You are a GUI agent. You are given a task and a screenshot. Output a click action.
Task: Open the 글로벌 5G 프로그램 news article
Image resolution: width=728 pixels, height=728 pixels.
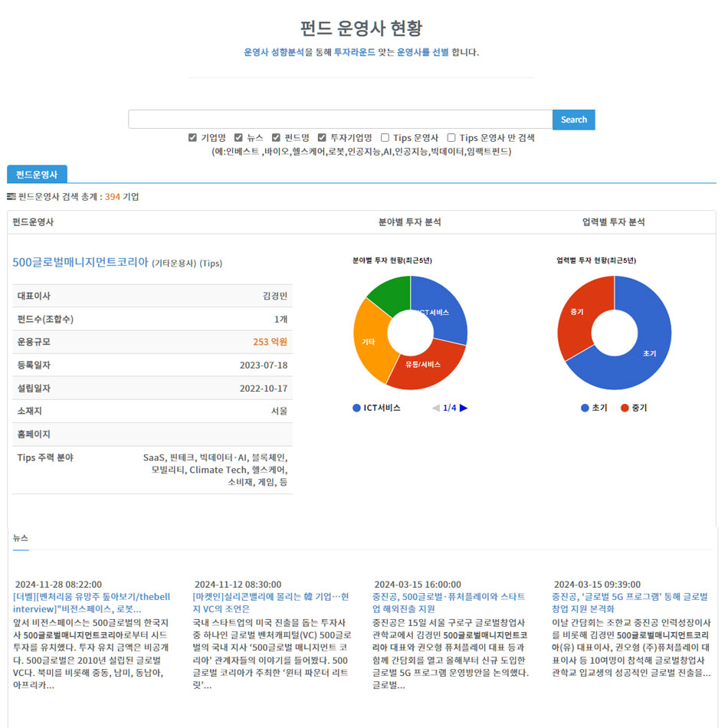(630, 602)
